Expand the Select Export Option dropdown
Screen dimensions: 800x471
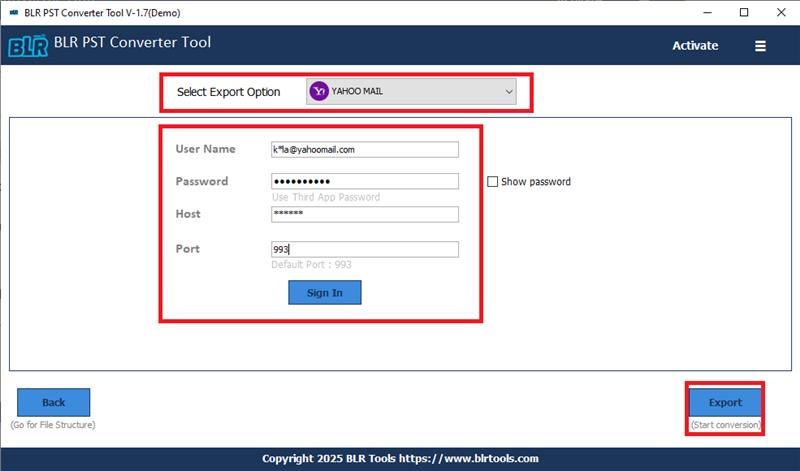(x=411, y=91)
